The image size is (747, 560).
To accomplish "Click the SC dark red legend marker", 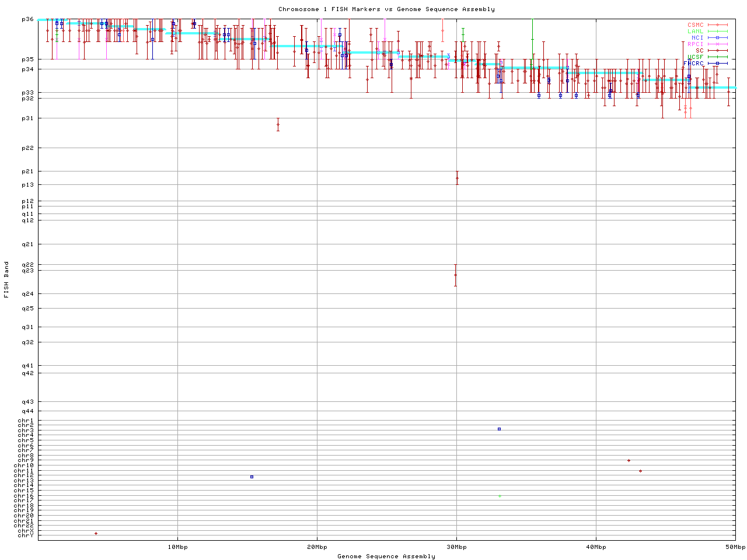I will tap(717, 51).
